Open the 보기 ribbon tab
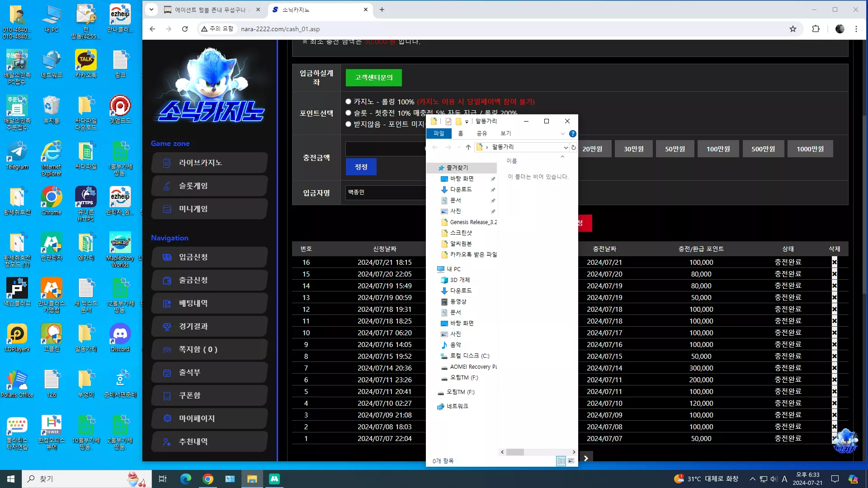The height and width of the screenshot is (488, 868). point(505,134)
